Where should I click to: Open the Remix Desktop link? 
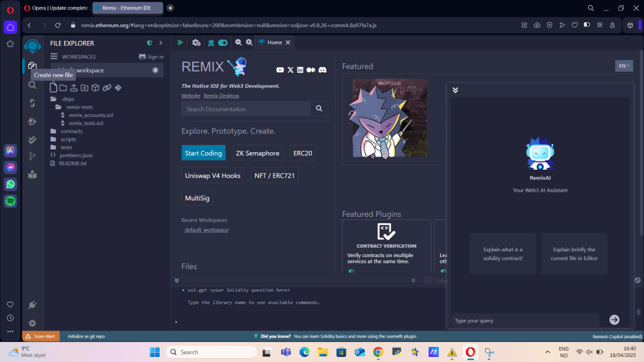pos(221,96)
